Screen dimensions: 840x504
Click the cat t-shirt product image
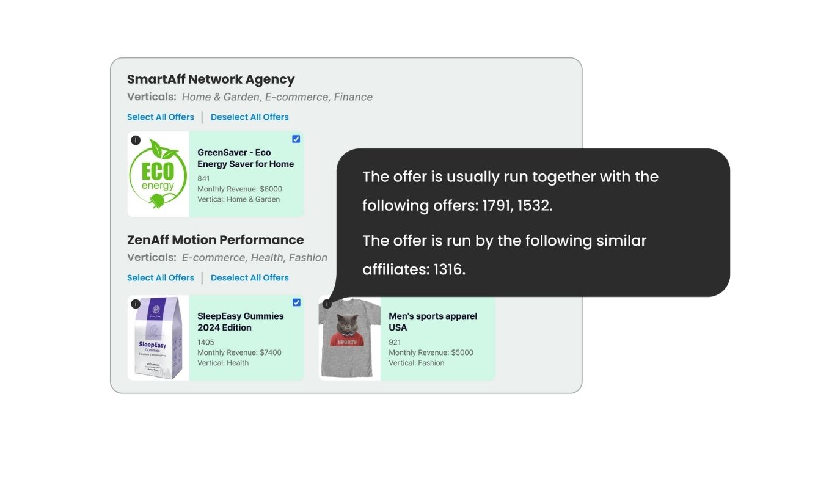(349, 338)
